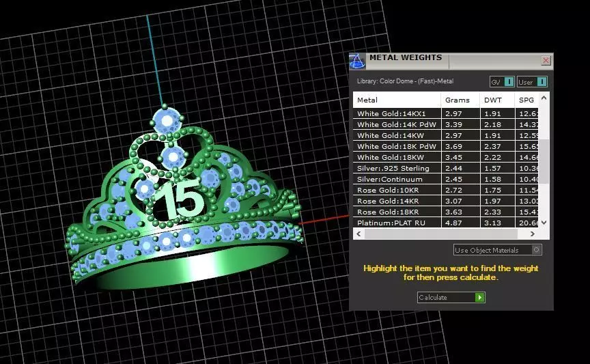Close the Metal Weights panel
Viewport: 590px width, 364px height.
coord(546,60)
